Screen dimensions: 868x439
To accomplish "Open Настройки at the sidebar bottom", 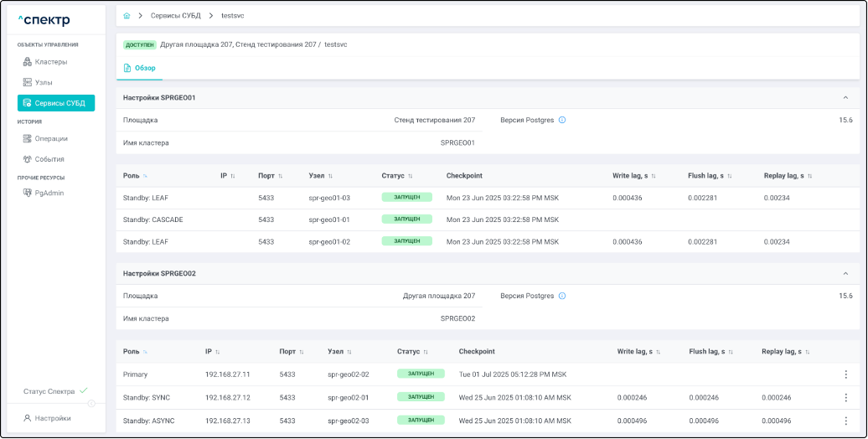I will click(x=52, y=418).
